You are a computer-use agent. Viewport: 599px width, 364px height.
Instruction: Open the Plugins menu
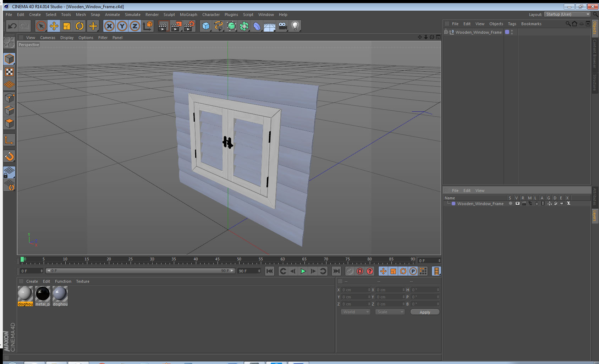tap(231, 15)
